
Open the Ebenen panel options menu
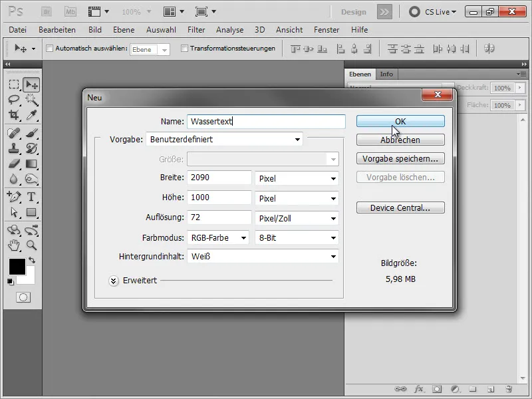click(x=521, y=74)
